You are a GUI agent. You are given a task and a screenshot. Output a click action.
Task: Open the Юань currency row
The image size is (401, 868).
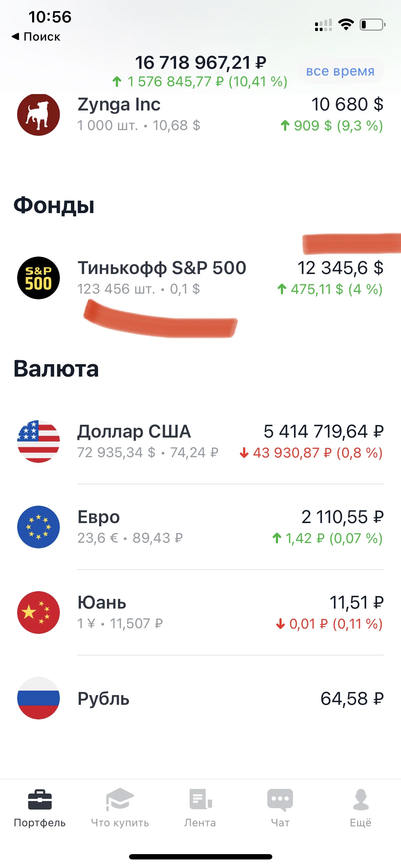pos(200,613)
